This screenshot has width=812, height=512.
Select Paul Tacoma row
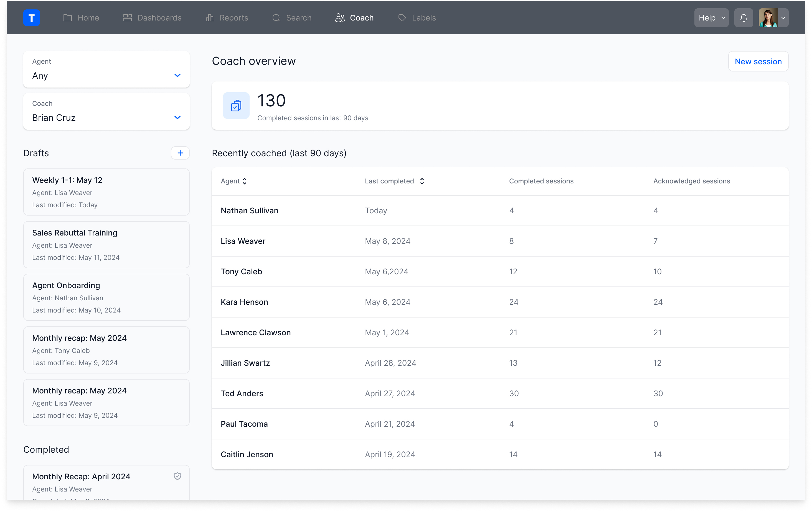click(500, 424)
